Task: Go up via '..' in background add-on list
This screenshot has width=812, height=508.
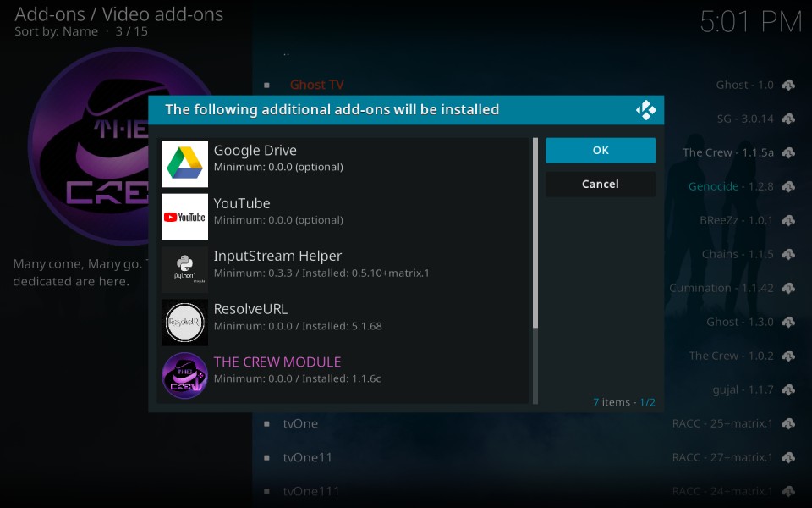Action: [x=287, y=52]
